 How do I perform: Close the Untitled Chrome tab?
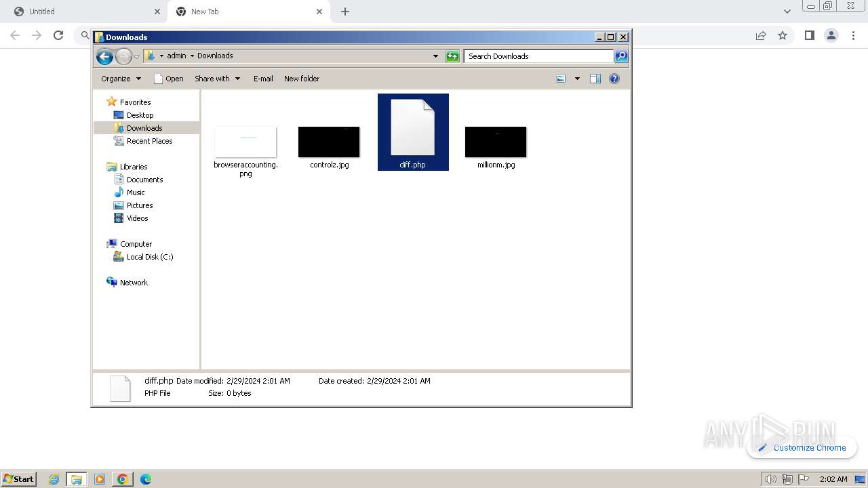click(157, 12)
